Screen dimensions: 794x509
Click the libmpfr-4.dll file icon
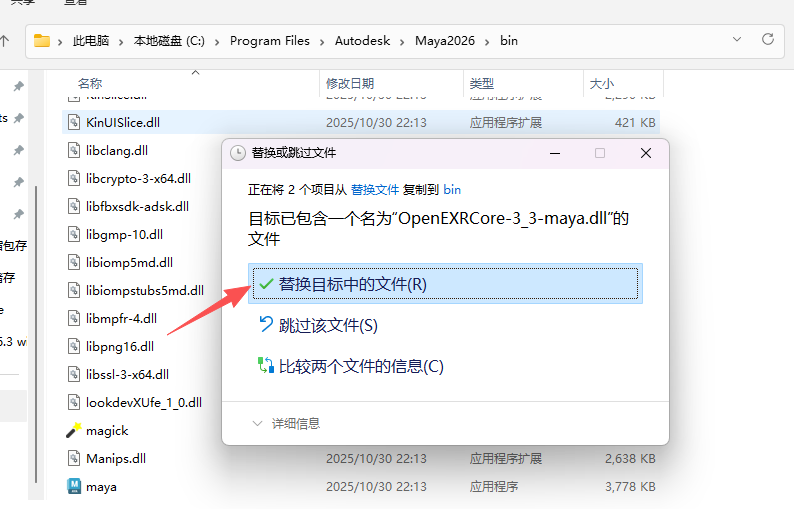(74, 318)
